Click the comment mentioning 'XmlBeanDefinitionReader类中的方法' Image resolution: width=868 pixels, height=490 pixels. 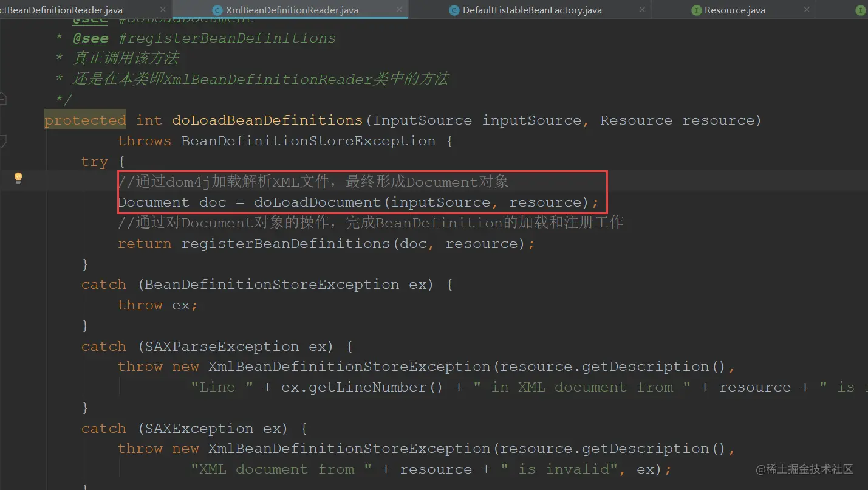(x=261, y=79)
